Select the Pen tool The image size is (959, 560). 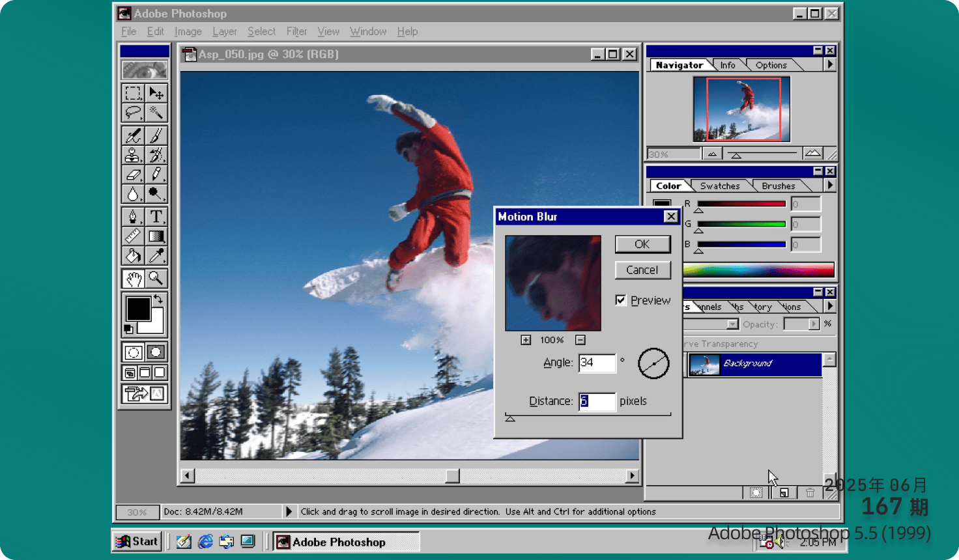point(133,217)
